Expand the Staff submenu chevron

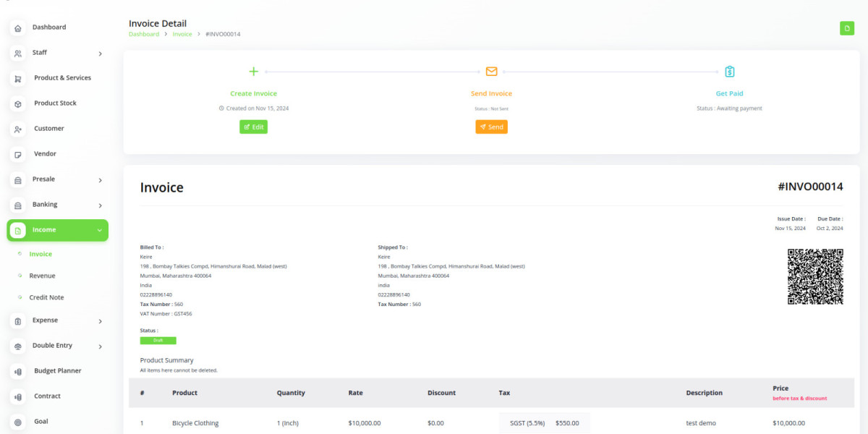tap(100, 54)
